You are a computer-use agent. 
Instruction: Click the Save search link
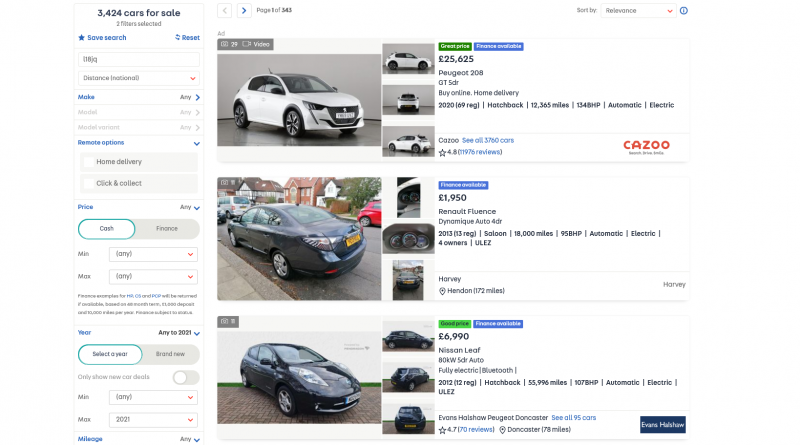tap(107, 38)
